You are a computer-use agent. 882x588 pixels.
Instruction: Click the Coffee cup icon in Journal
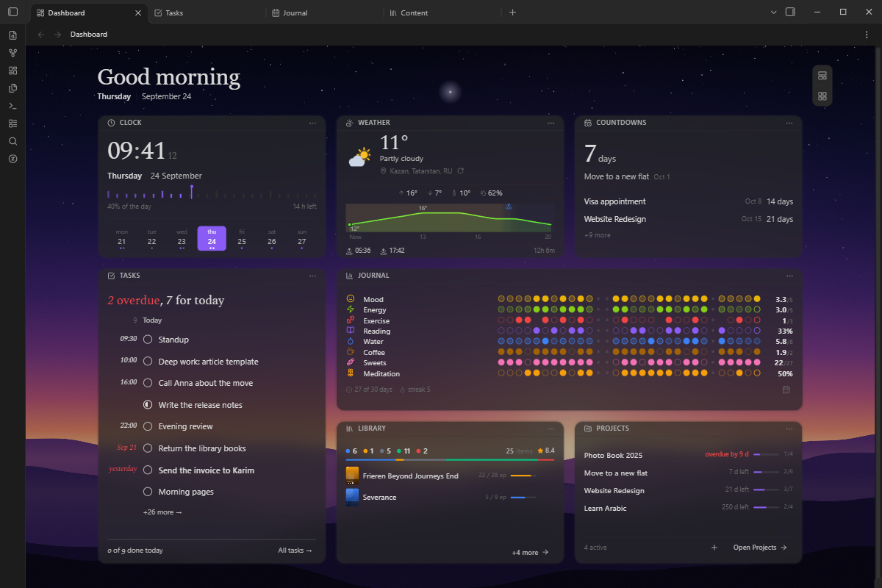click(x=351, y=352)
